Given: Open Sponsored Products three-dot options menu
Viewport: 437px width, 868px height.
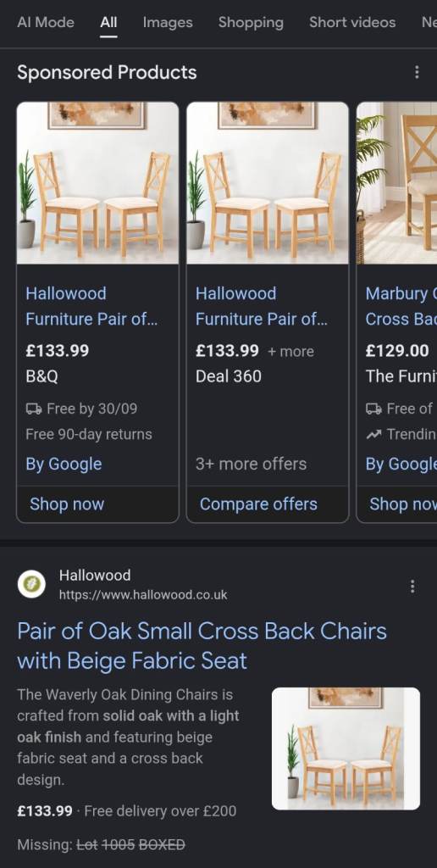Looking at the screenshot, I should pyautogui.click(x=417, y=72).
